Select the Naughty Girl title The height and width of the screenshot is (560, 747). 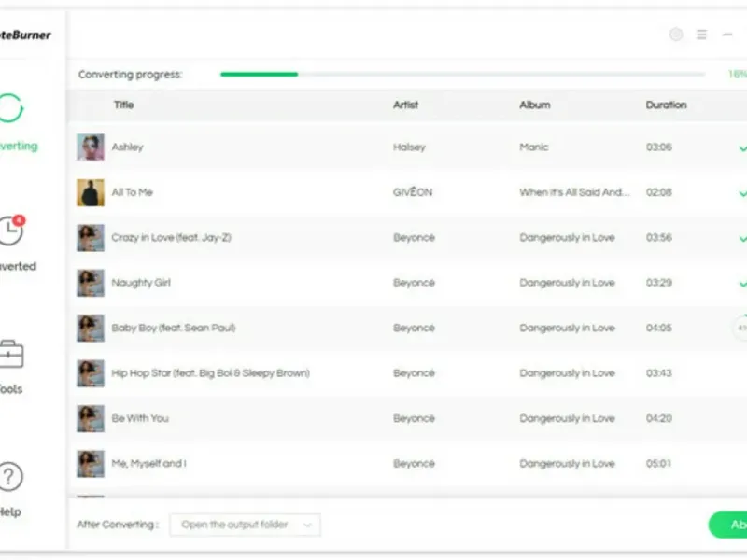[x=141, y=283]
